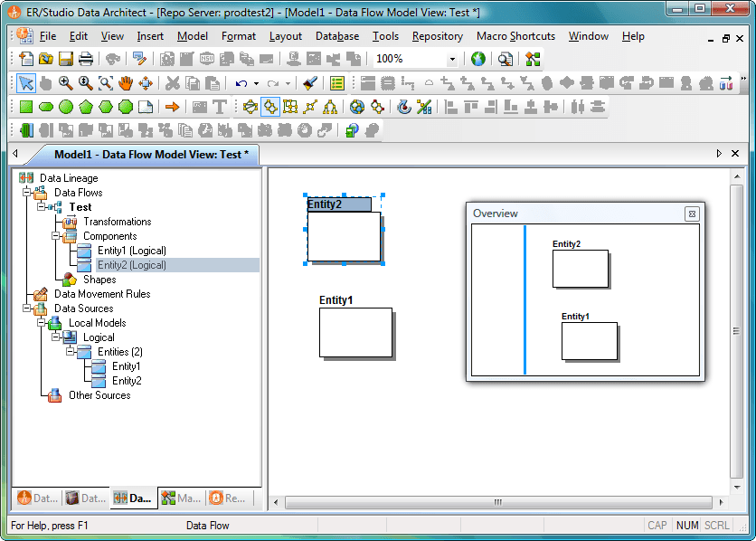Open the zoom percentage dropdown

coord(452,60)
